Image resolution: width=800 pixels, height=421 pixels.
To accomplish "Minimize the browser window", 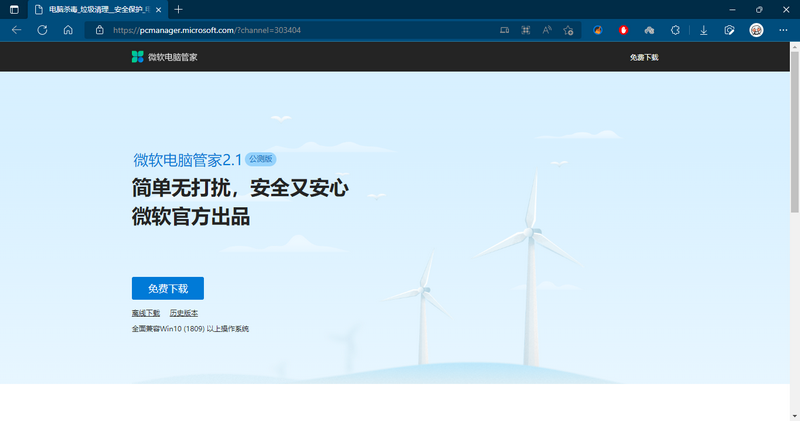I will [732, 10].
